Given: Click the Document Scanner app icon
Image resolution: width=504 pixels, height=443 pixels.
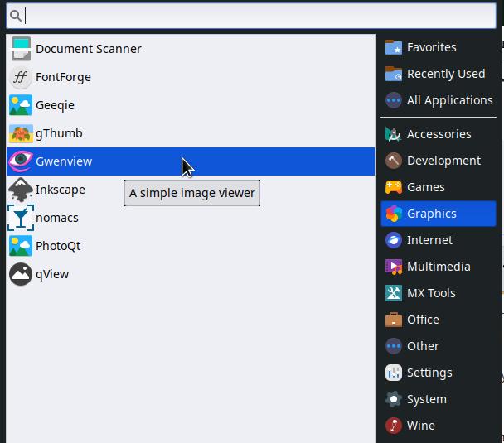Looking at the screenshot, I should [21, 49].
